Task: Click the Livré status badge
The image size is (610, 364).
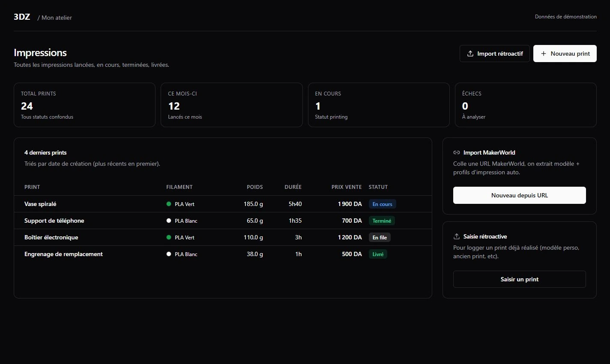Action: 378,254
